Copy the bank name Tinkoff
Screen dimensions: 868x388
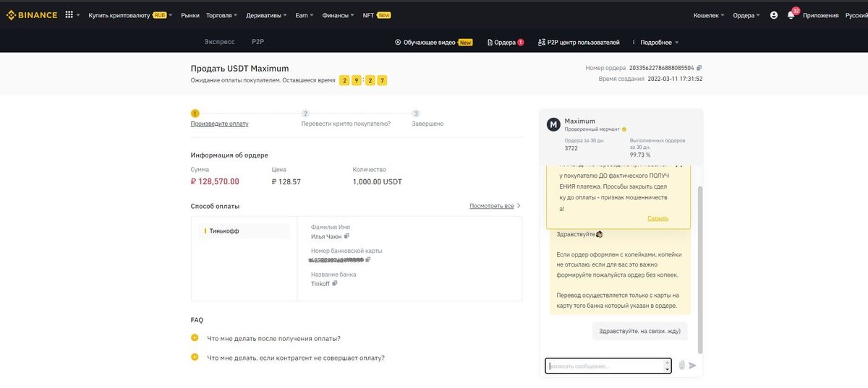[x=335, y=283]
